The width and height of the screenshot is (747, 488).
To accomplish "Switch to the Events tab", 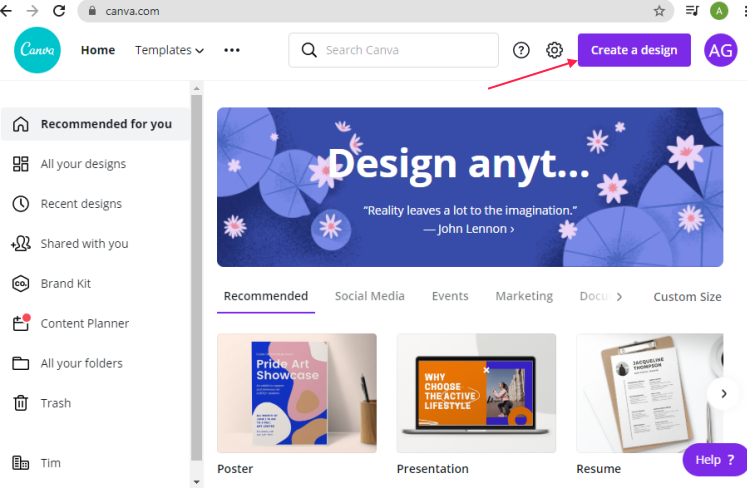I will [x=450, y=296].
